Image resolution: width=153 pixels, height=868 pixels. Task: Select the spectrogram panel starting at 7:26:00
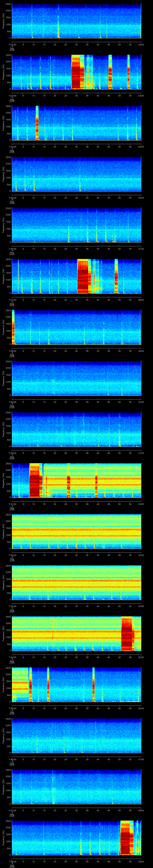point(76,225)
